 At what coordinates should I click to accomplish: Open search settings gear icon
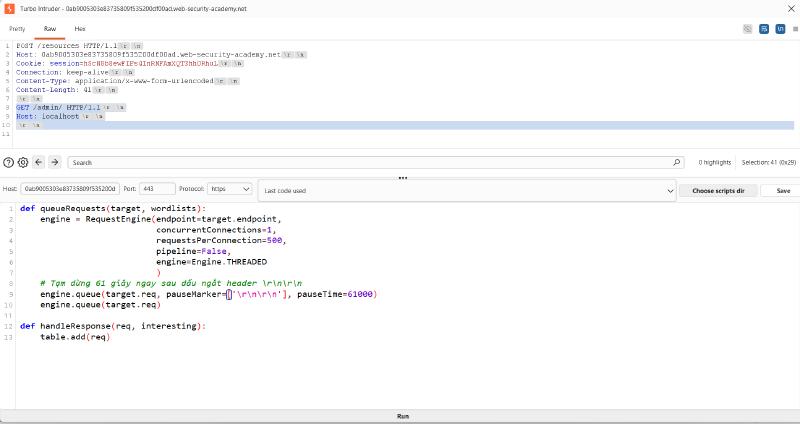[x=23, y=162]
